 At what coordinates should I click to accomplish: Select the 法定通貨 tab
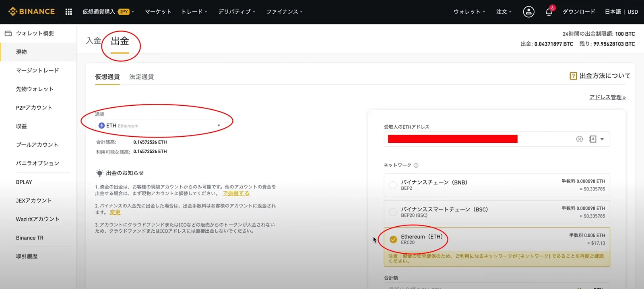(x=142, y=77)
